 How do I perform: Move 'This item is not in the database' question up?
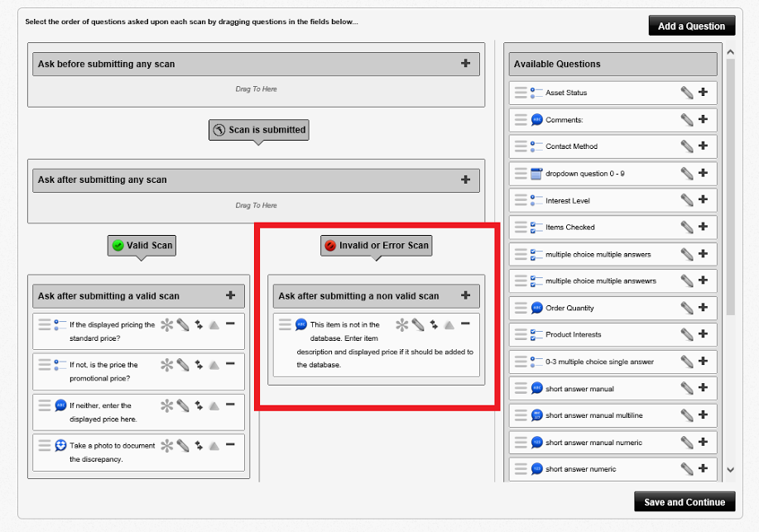(x=449, y=325)
